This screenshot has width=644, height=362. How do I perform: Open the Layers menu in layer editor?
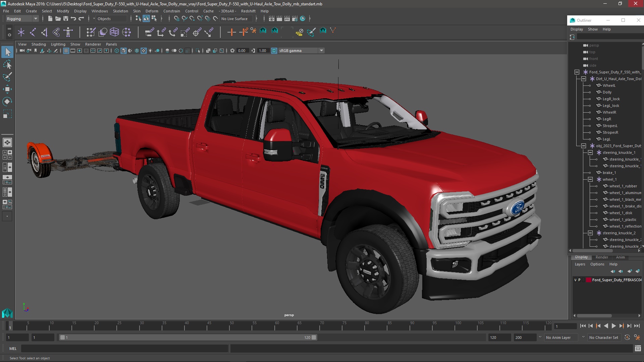pos(580,264)
